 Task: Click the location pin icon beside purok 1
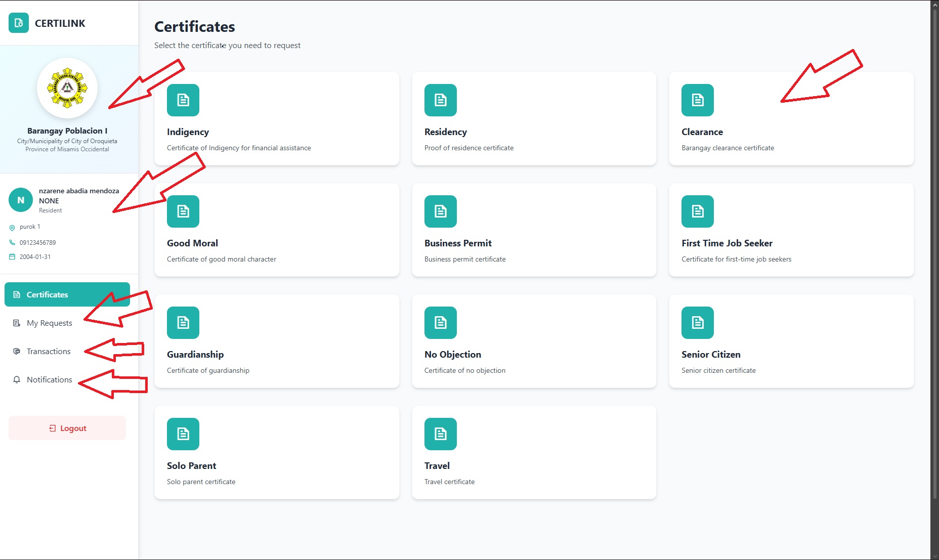[12, 227]
